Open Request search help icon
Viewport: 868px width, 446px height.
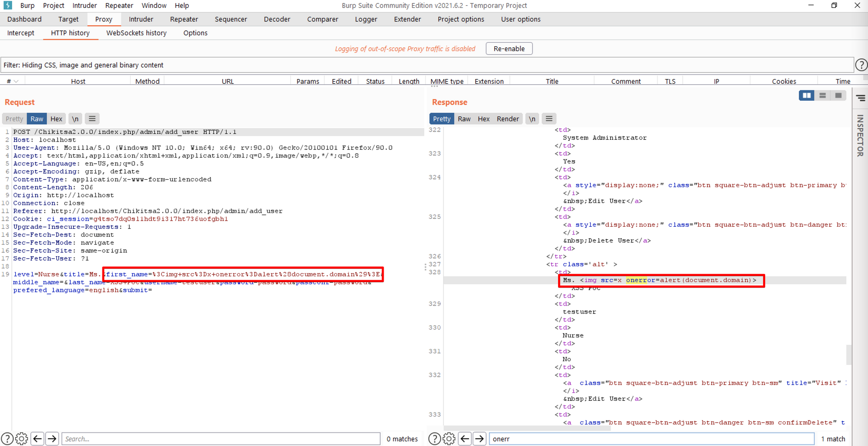(7, 439)
